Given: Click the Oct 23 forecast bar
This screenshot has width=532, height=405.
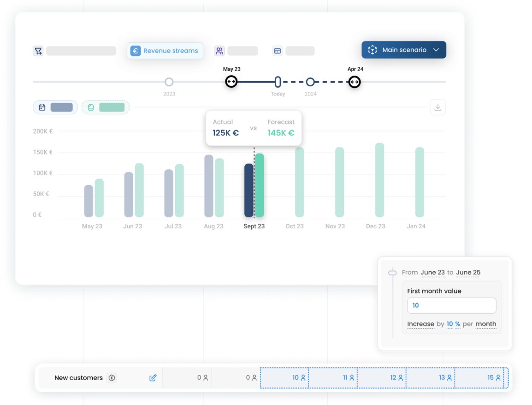Looking at the screenshot, I should [300, 182].
